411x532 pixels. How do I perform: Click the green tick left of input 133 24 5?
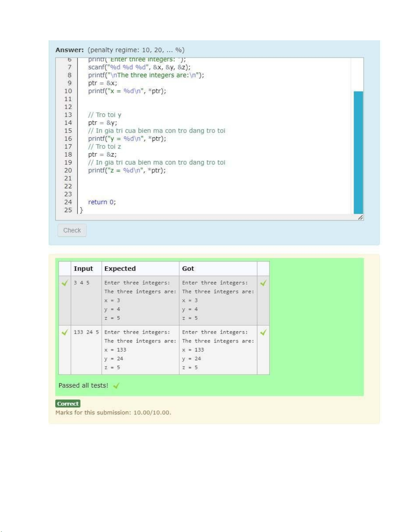coord(65,332)
